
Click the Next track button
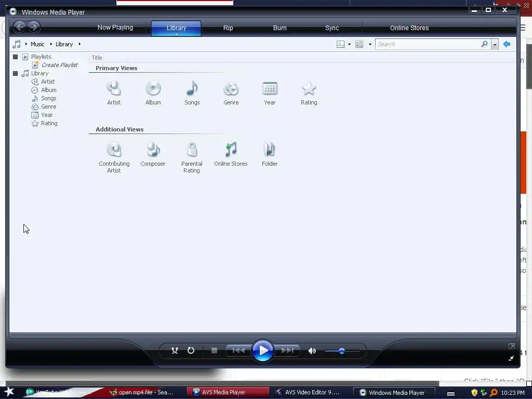(287, 351)
